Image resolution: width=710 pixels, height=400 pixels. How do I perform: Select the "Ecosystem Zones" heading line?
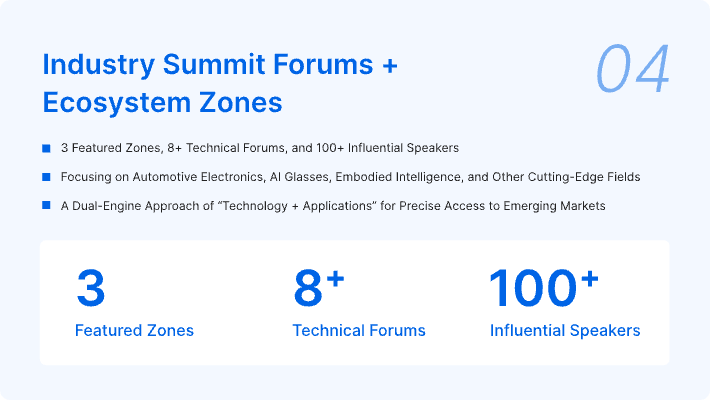(x=162, y=102)
